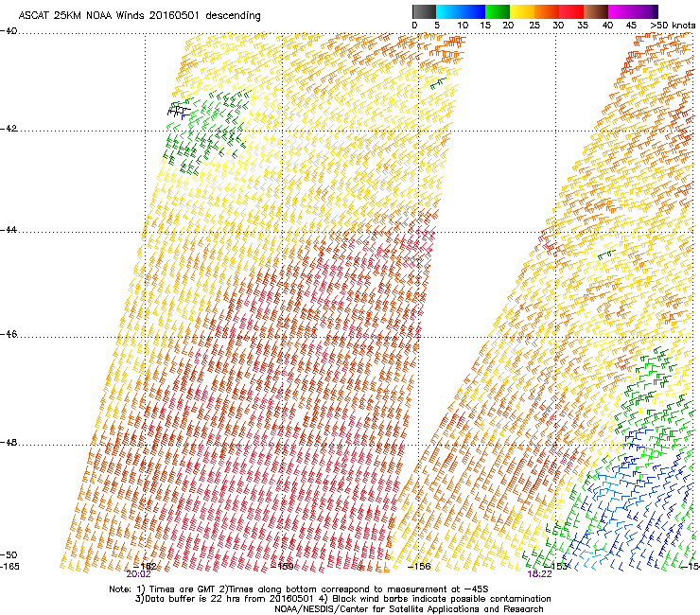This screenshot has height=615, width=700.
Task: Click the dark purple 45-50 knots segment
Action: coord(645,11)
